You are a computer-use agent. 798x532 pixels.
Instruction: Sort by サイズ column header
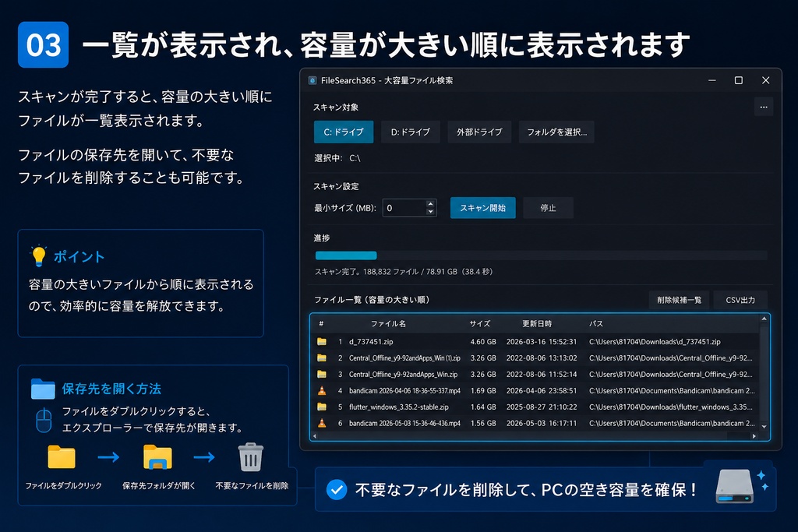479,323
